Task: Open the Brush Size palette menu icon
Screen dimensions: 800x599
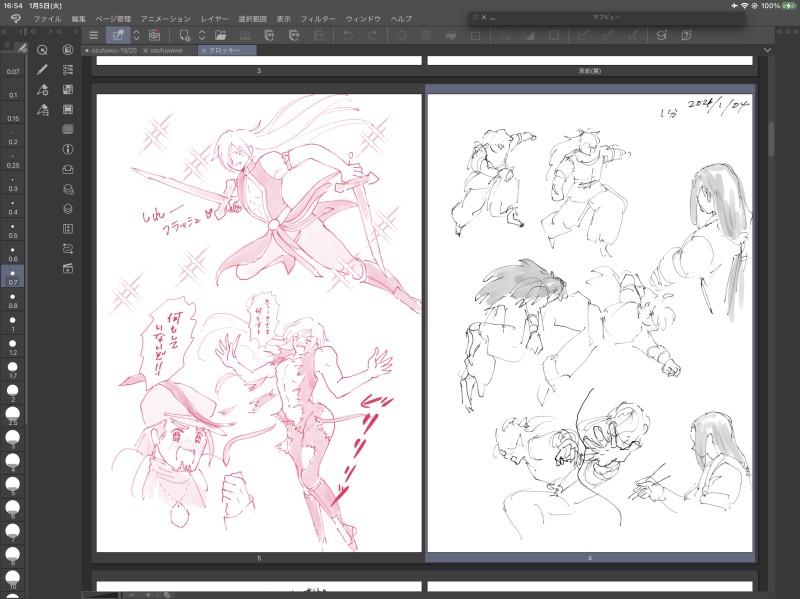Action: point(7,46)
